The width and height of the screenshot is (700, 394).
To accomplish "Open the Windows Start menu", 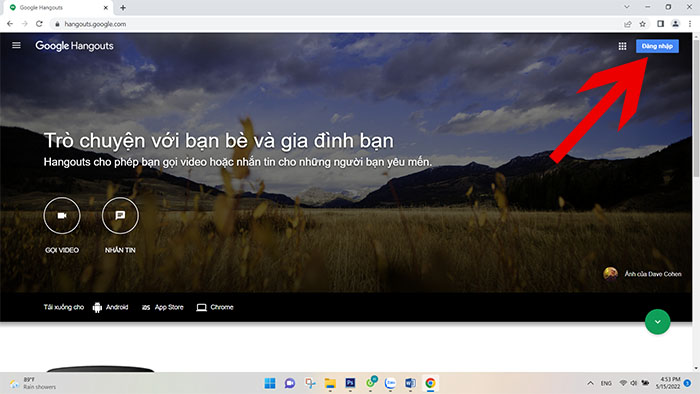I will coord(270,383).
